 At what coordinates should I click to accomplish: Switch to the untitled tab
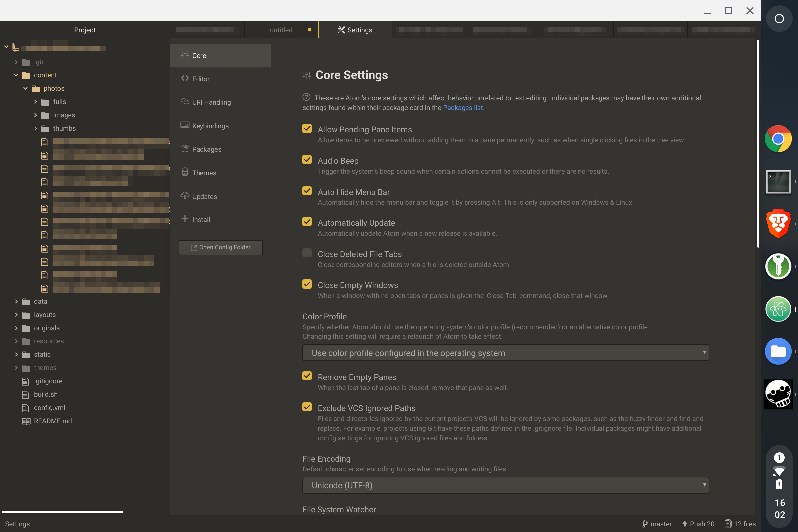tap(281, 30)
